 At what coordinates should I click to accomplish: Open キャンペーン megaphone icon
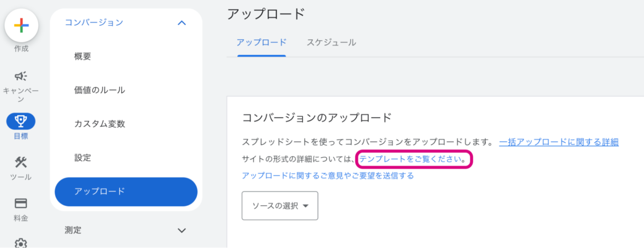pyautogui.click(x=21, y=76)
